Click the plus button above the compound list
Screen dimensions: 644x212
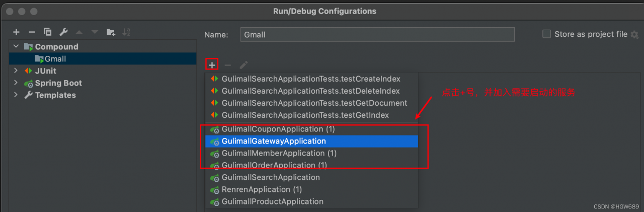click(212, 65)
